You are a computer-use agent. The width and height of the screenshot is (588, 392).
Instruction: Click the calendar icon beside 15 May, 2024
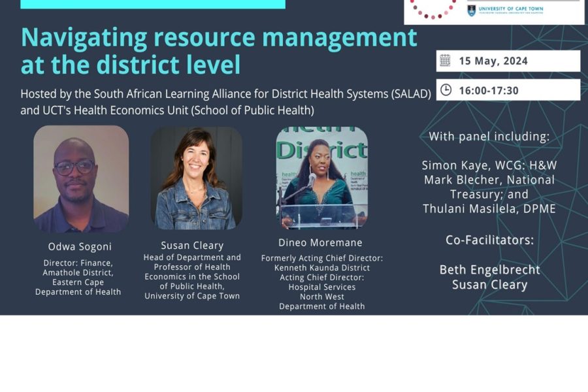[x=445, y=60]
